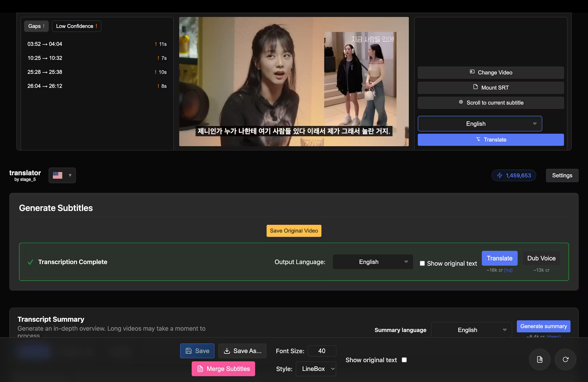Viewport: 588px width, 382px height.
Task: Change the Style from LineBox dropdown
Action: [x=315, y=369]
